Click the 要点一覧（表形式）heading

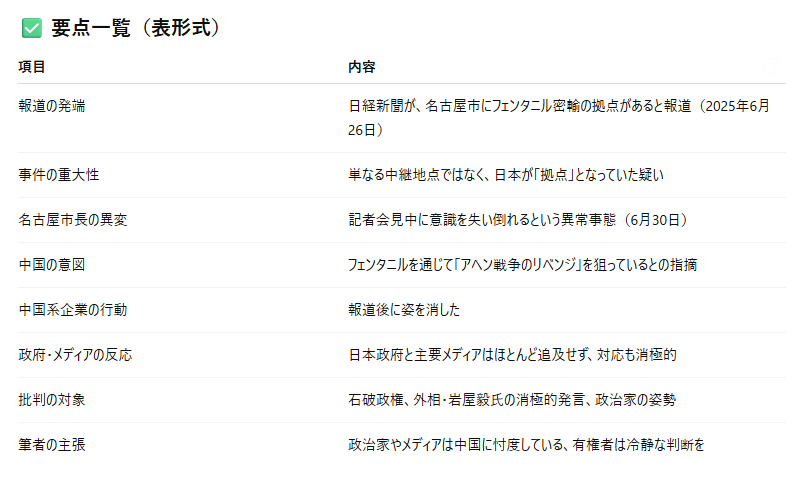click(x=135, y=28)
